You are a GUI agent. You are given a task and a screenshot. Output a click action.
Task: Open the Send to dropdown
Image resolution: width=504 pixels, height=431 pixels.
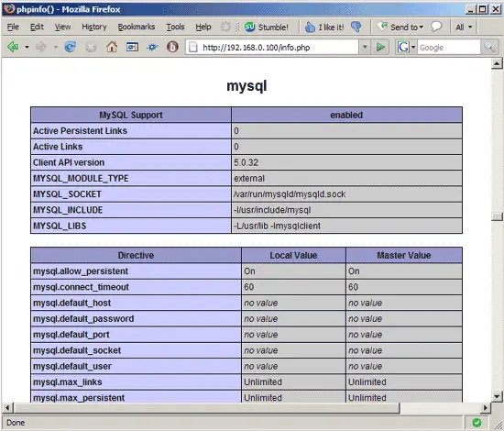point(400,27)
